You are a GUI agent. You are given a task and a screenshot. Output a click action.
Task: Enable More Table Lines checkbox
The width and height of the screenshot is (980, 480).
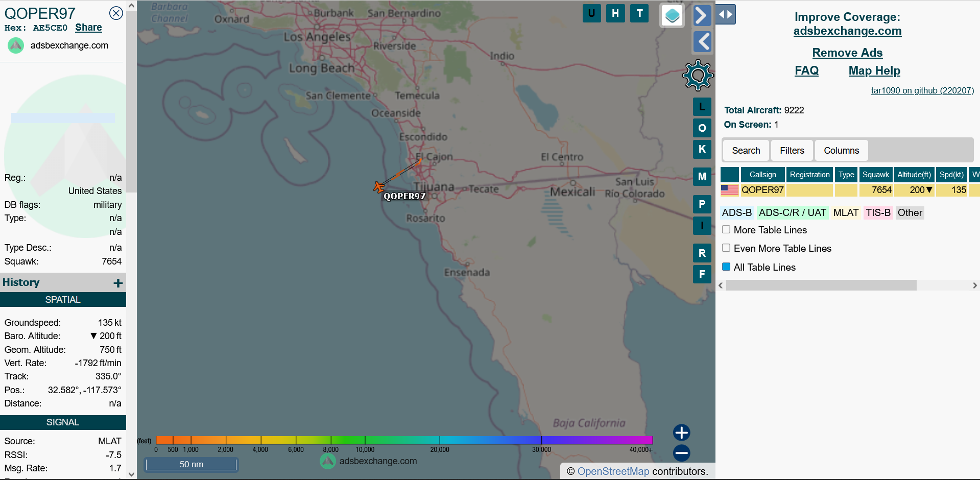726,230
